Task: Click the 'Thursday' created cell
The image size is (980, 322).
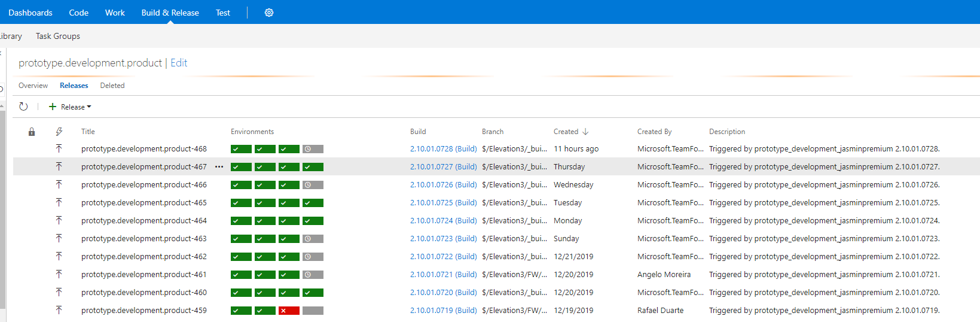Action: (x=569, y=167)
